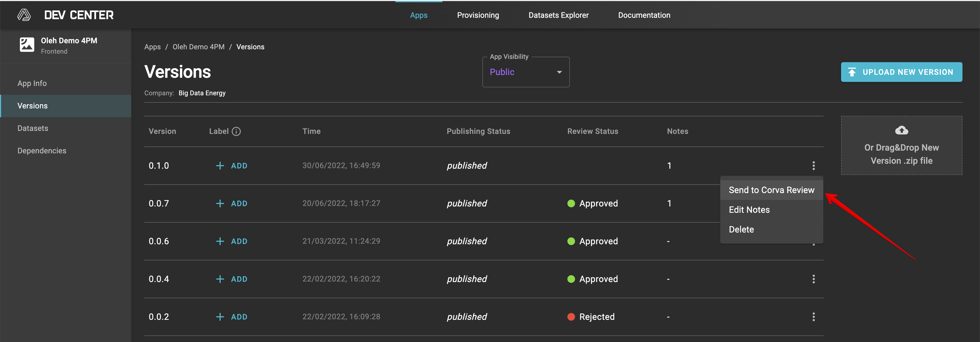This screenshot has height=342, width=980.
Task: Click the Upload New Version button
Action: coord(901,72)
